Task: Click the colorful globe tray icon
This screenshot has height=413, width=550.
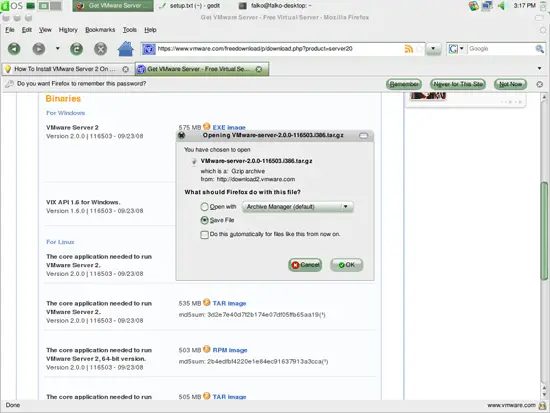Action: 474,6
